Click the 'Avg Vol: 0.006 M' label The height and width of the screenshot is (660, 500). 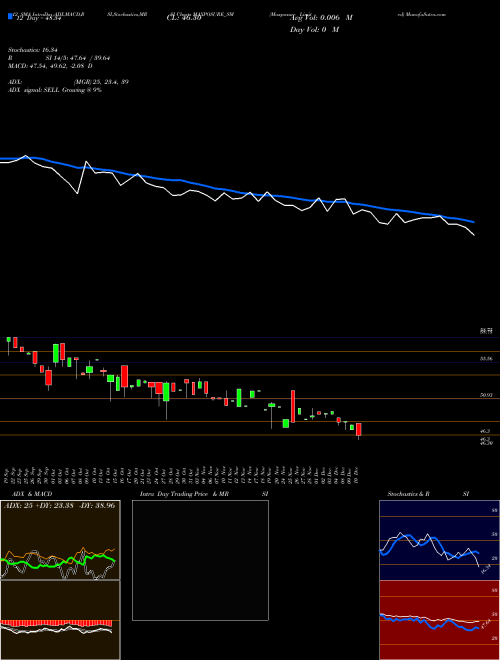(321, 18)
